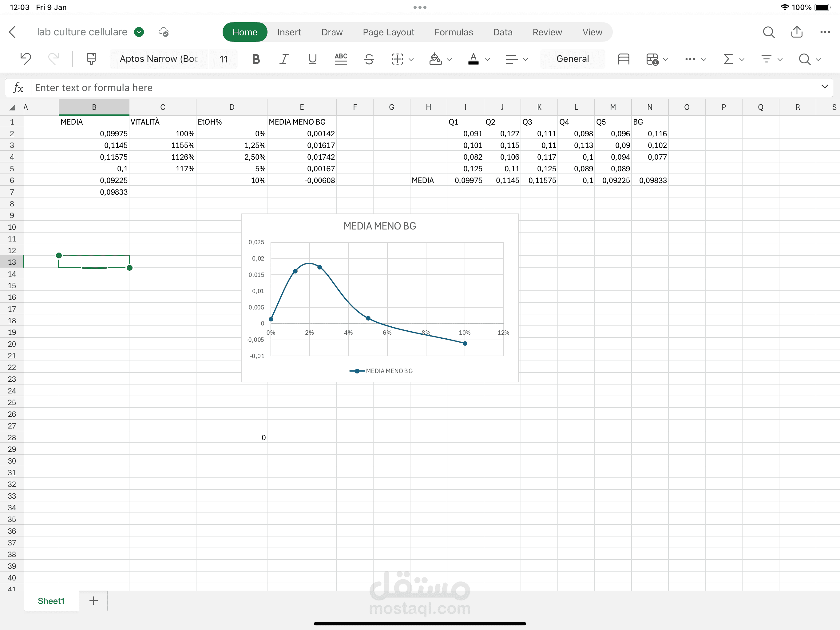Expand format as table dropdown arrow
The image size is (840, 630).
click(666, 59)
